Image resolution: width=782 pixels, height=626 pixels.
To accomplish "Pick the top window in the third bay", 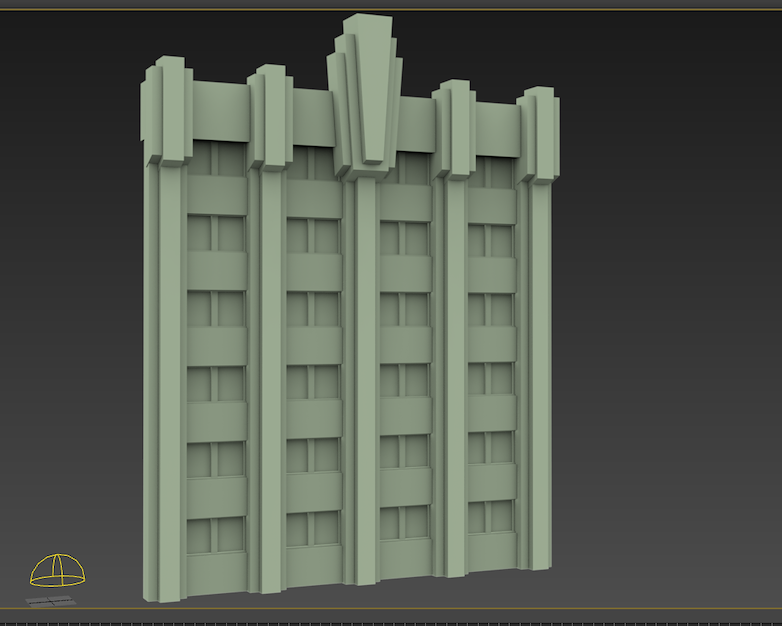I will click(404, 170).
